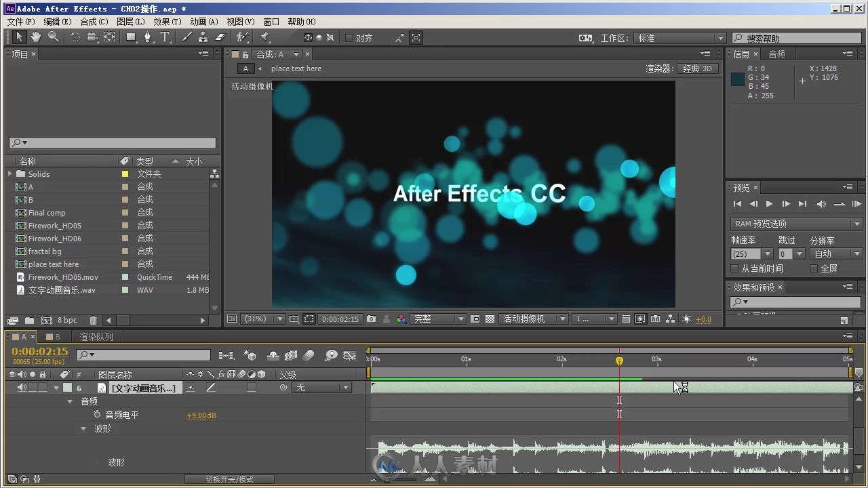
Task: Click the 搜索帮助 search help field
Action: (x=796, y=38)
